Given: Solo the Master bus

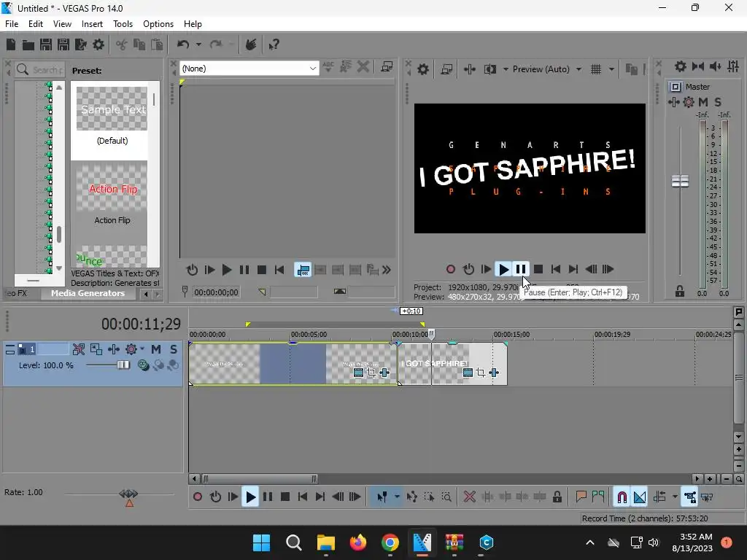Looking at the screenshot, I should [718, 102].
